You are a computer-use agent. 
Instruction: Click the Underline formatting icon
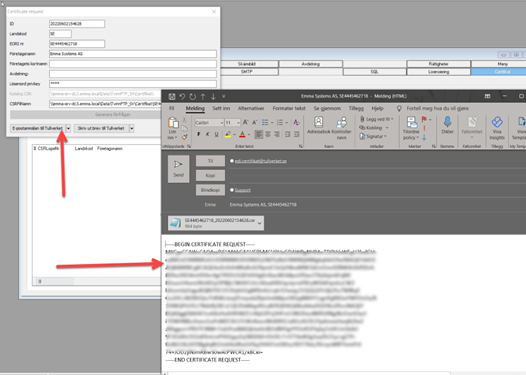[217, 135]
